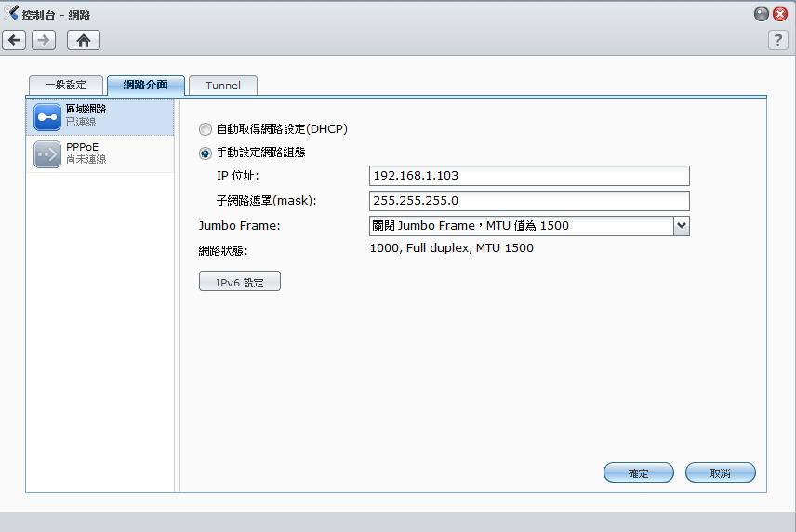Switch to the 一般設定 tab
This screenshot has width=796, height=532.
coord(65,86)
